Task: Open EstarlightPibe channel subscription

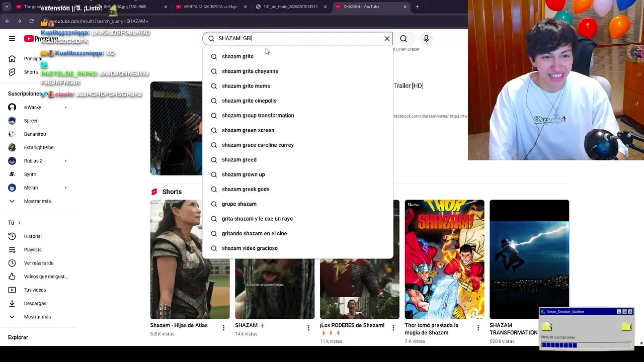Action: point(38,147)
